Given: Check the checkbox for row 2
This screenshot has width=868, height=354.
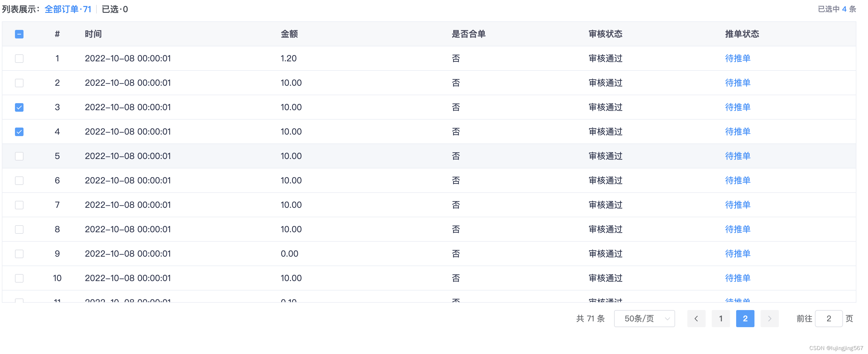Looking at the screenshot, I should coord(19,82).
